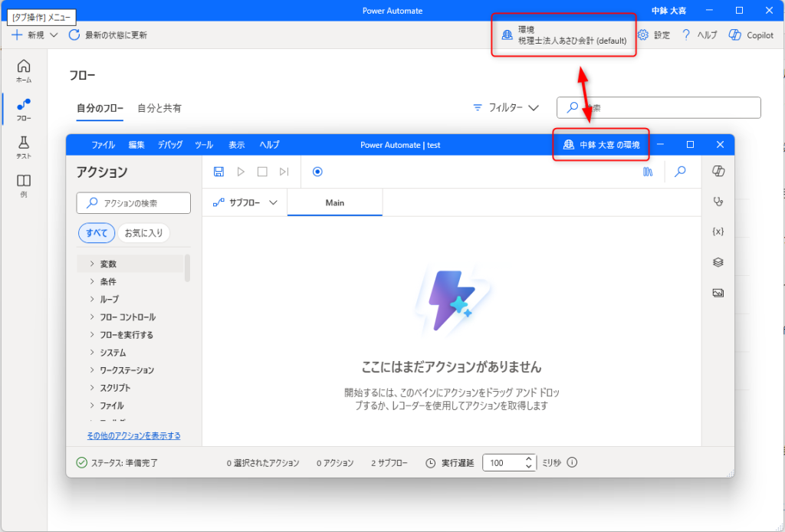
Task: Decrease 実行遅延 with down arrow
Action: point(529,467)
